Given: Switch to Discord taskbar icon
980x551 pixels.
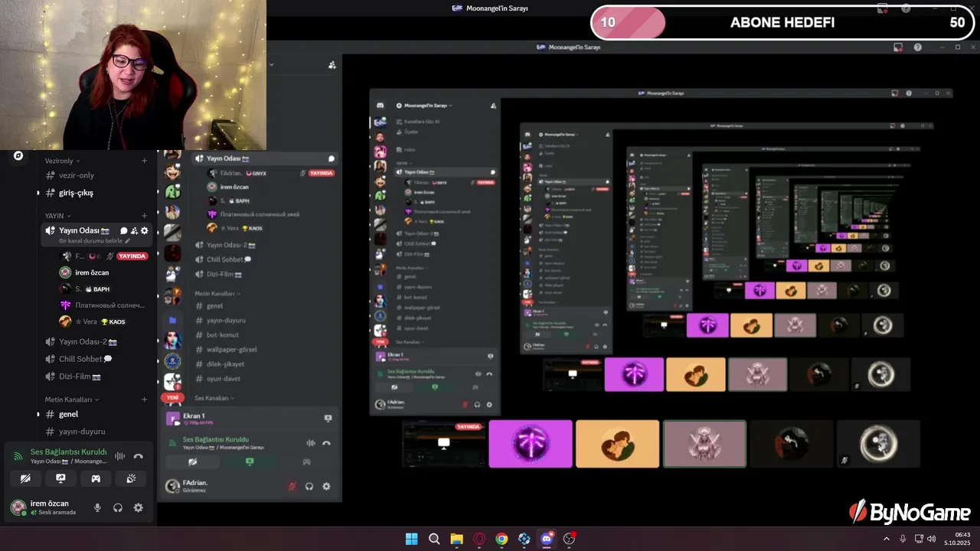Looking at the screenshot, I should click(x=547, y=539).
